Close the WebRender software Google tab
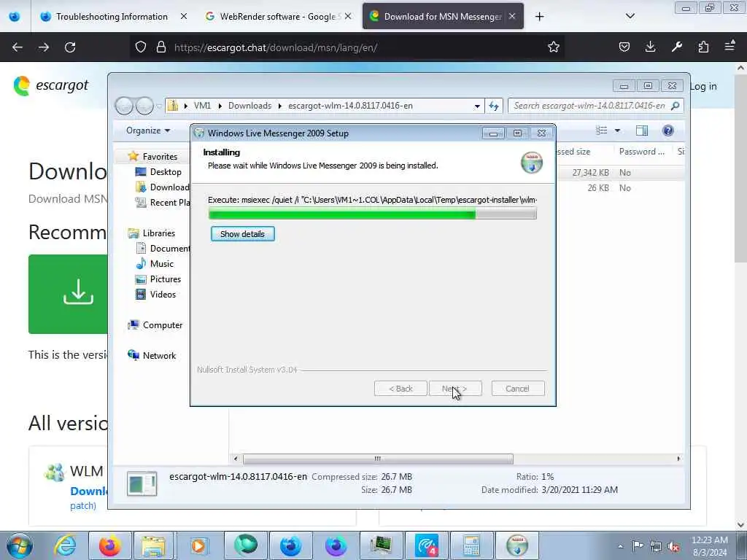This screenshot has width=747, height=560. click(348, 17)
